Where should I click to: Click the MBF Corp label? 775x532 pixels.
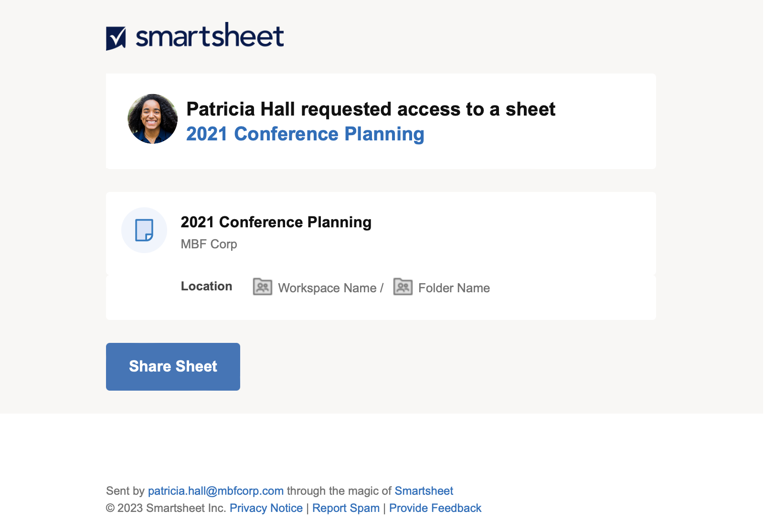tap(209, 244)
